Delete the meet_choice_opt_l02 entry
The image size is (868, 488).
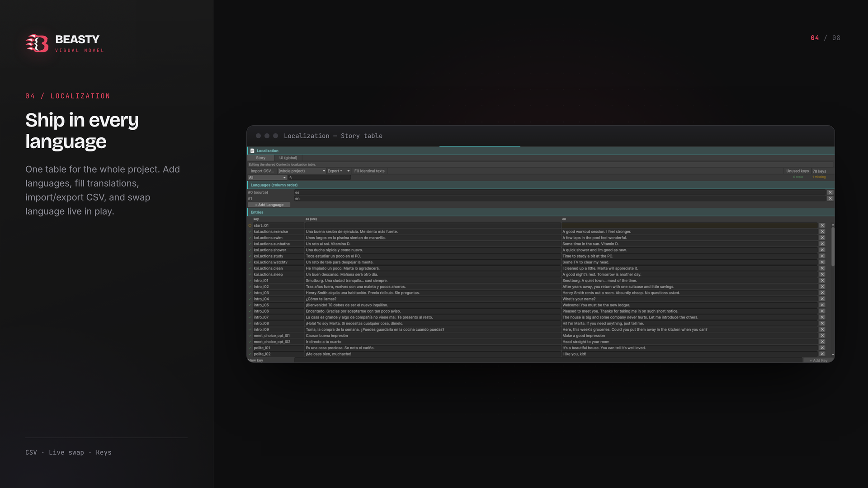[822, 342]
